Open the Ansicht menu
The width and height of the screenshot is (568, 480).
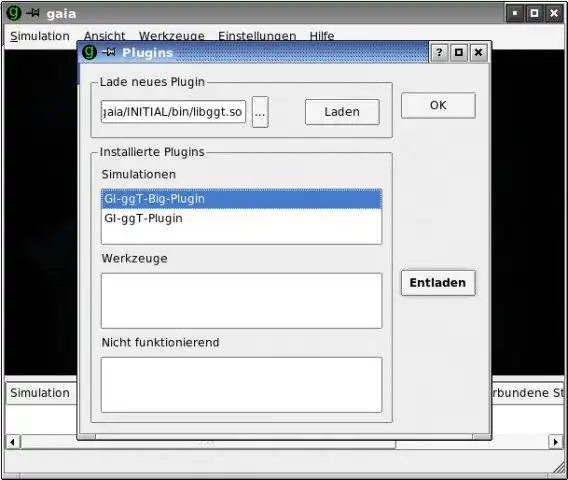[104, 36]
